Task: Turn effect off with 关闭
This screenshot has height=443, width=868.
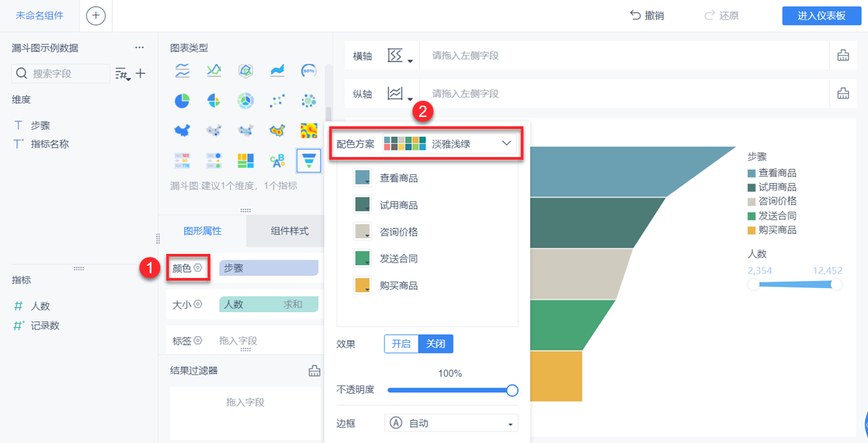Action: [435, 344]
